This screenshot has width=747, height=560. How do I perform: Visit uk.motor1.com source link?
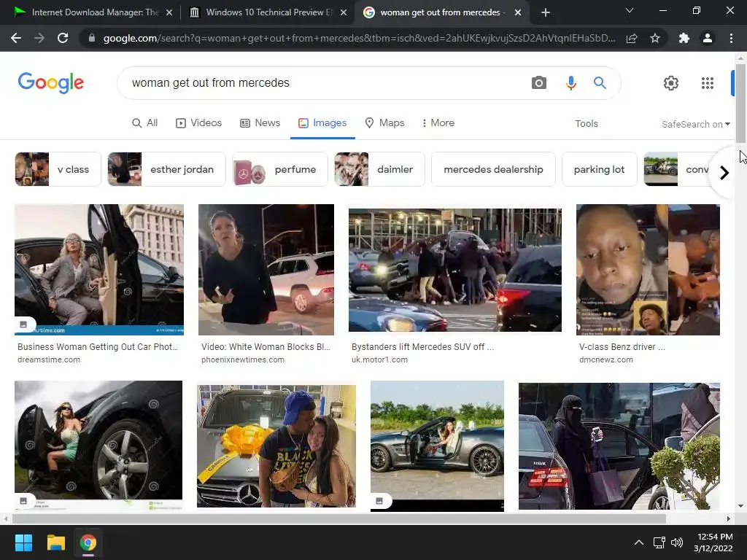379,359
